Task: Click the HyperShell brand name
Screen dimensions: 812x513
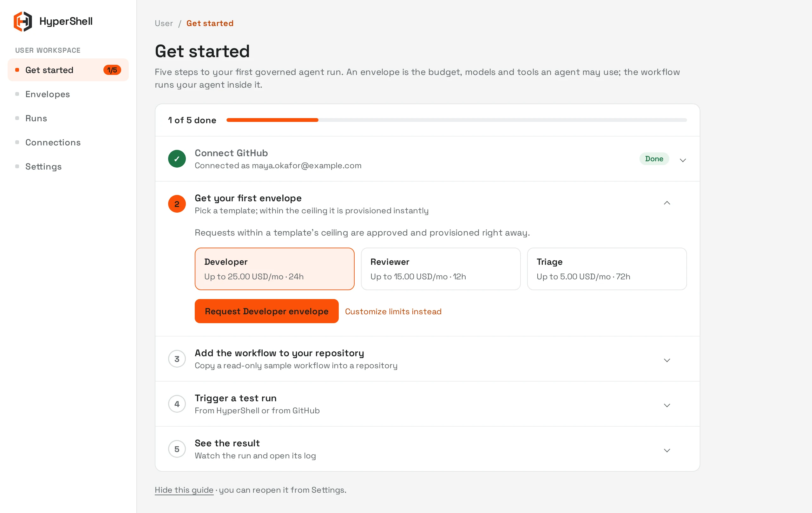Action: point(66,21)
